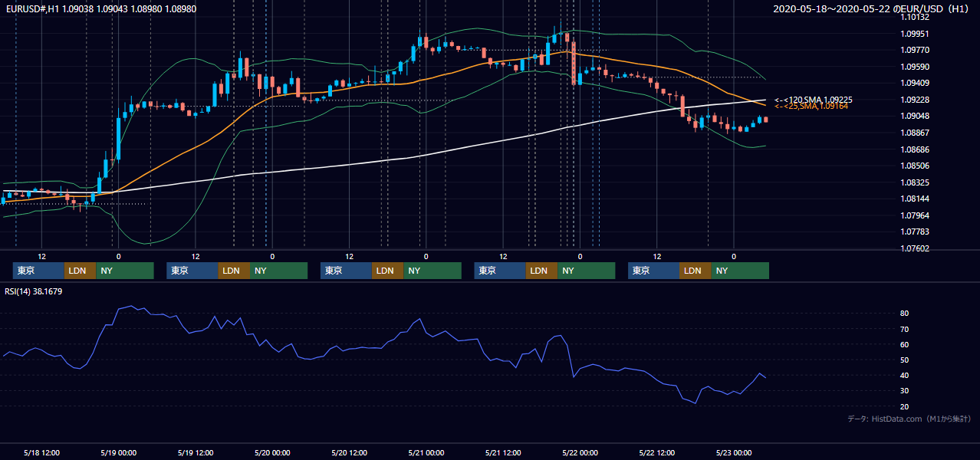Image resolution: width=980 pixels, height=460 pixels.
Task: Select the 5/18 12:00 time axis label
Action: pos(42,452)
